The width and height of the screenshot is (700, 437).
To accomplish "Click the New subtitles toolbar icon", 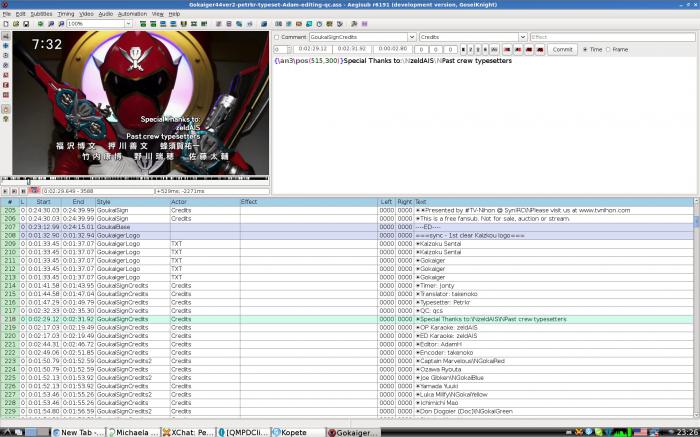I will tap(6, 23).
